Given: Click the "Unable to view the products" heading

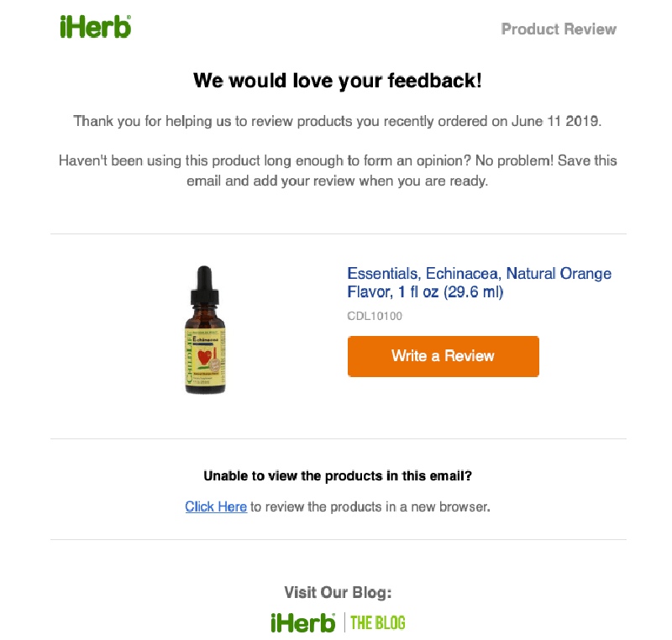Looking at the screenshot, I should click(x=338, y=476).
